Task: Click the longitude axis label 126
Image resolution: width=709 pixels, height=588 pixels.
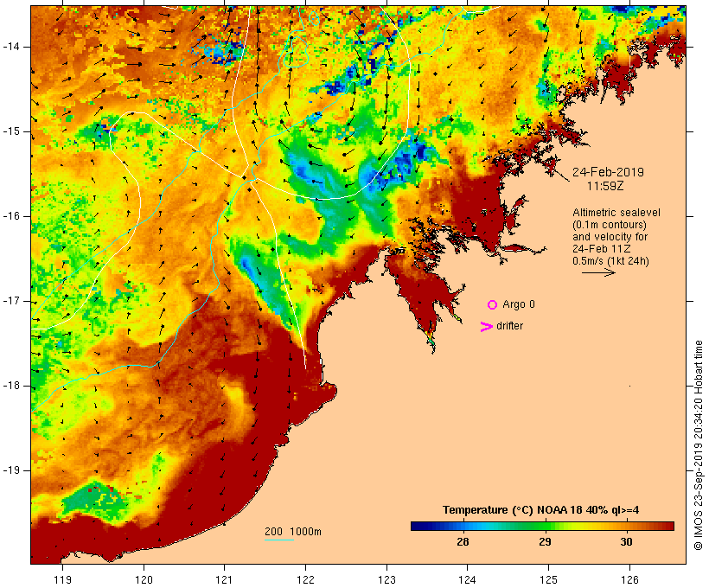Action: [629, 579]
